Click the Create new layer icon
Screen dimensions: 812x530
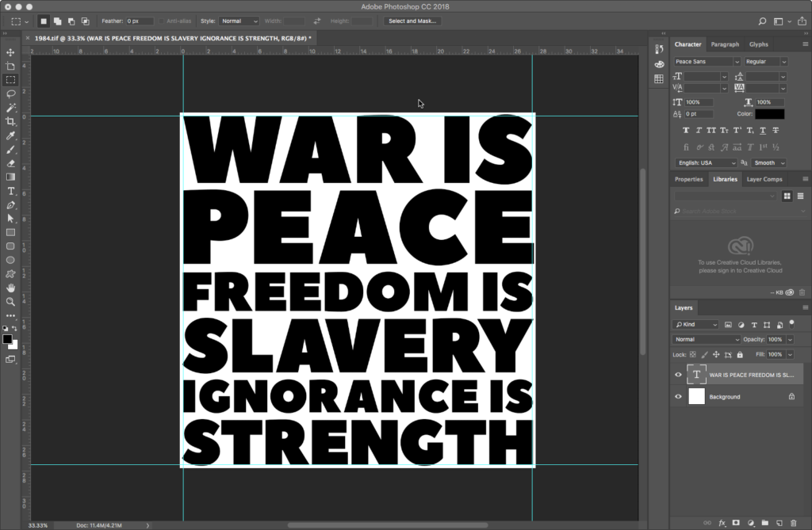779,523
